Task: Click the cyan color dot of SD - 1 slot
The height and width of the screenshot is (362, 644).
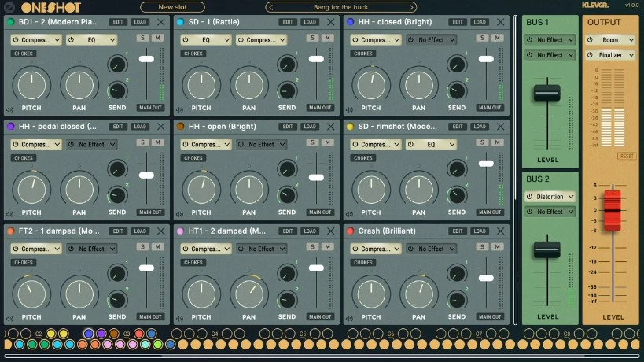Action: tap(180, 22)
